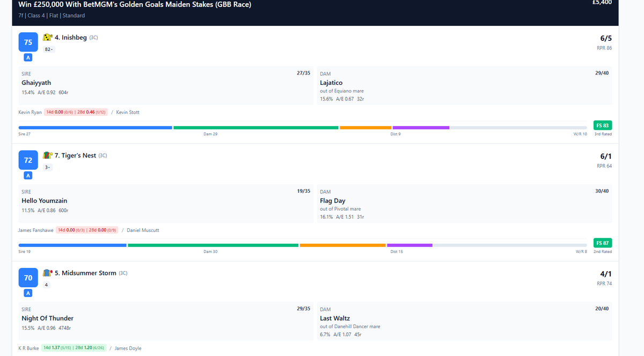Click RPR 86 rating text
Image resolution: width=644 pixels, height=356 pixels.
[604, 48]
